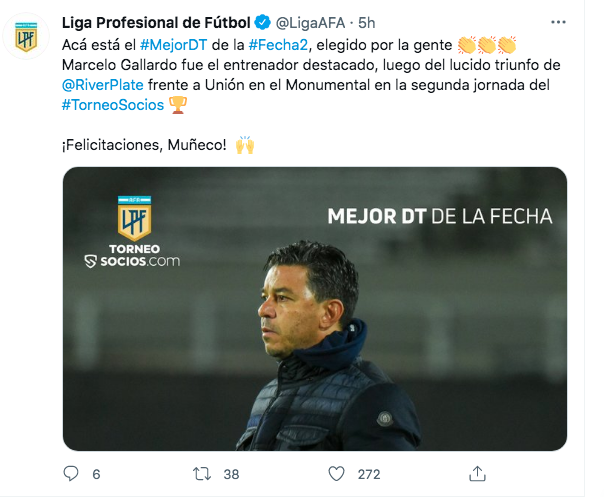Click the Liga Profesional de Fútbol name
The image size is (604, 497).
[x=156, y=23]
